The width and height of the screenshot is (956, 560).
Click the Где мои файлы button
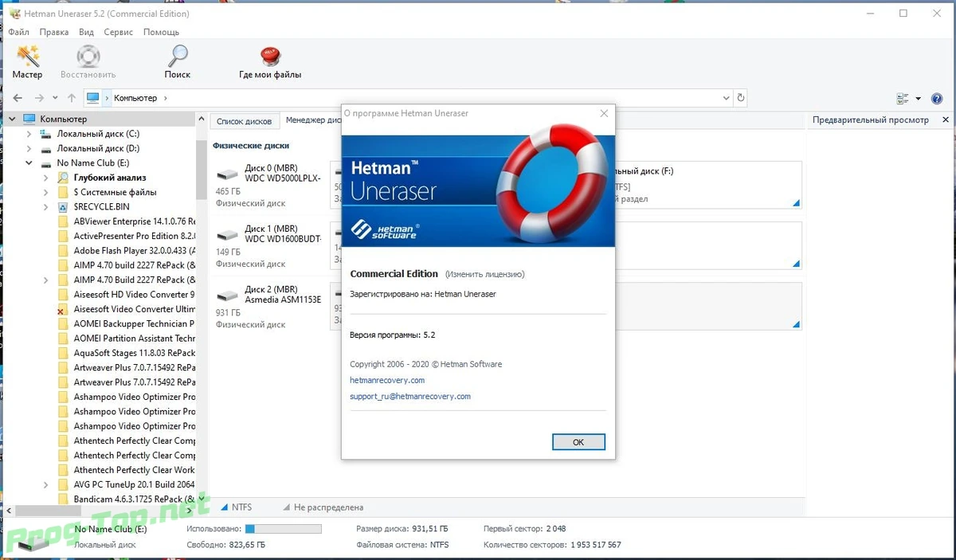[270, 62]
